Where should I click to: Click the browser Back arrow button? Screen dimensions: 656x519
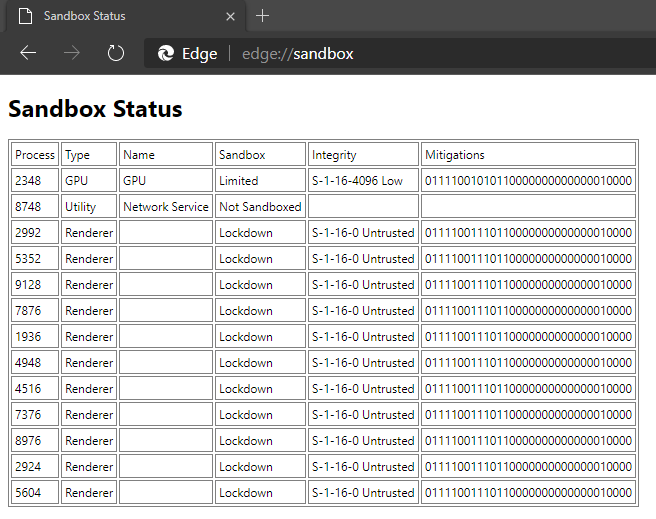click(28, 53)
